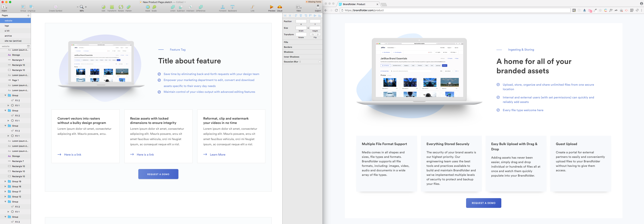Zoom in with the plus button
644x224 pixels.
pos(86,7)
